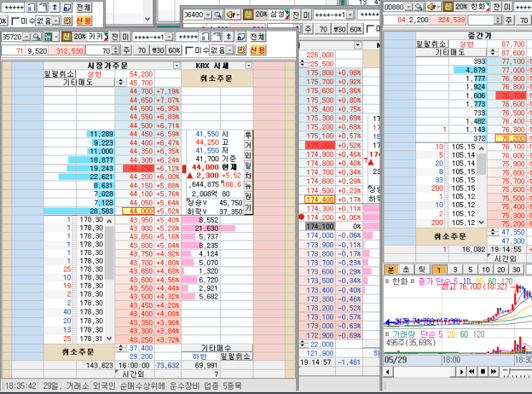Click the quantity input field showing 70
The image size is (532, 394).
pos(105,51)
